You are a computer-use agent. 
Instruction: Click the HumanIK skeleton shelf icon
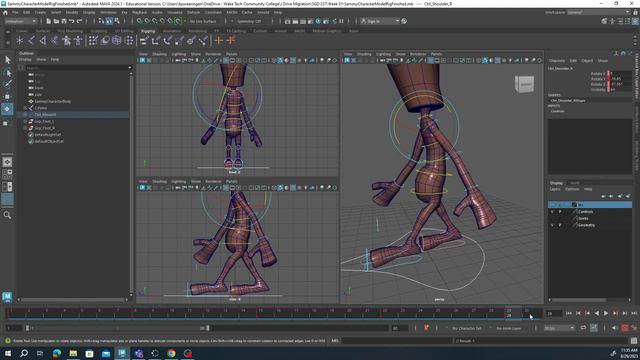point(78,40)
